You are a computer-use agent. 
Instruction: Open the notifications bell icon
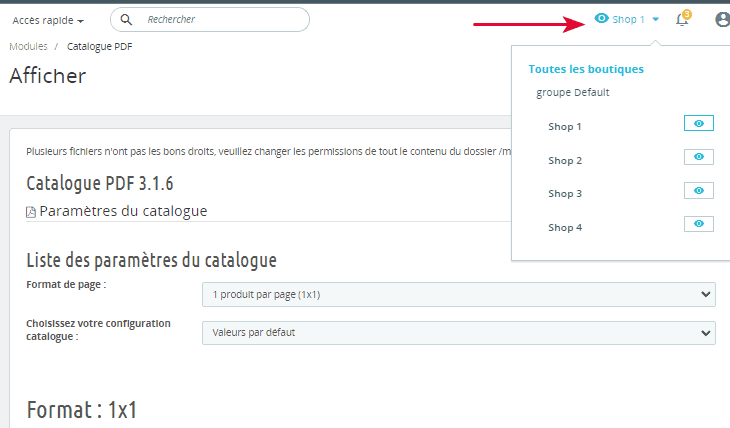tap(683, 19)
